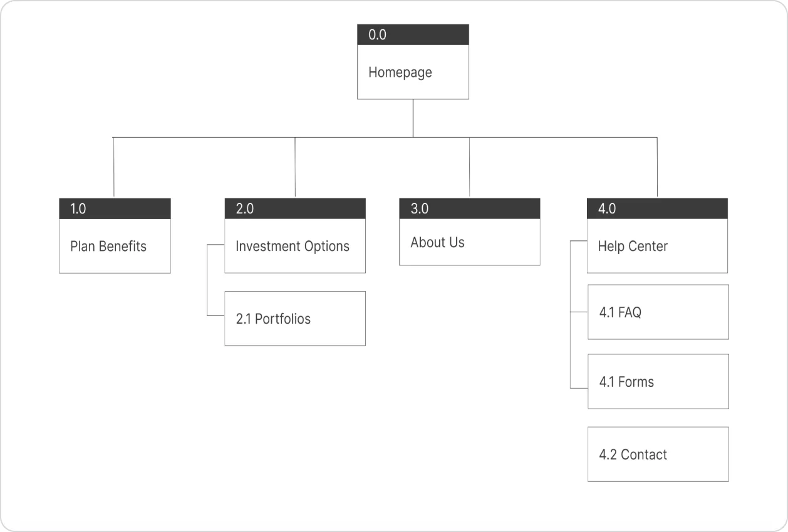Click the 4.2 Contact box
The height and width of the screenshot is (532, 788).
pyautogui.click(x=658, y=454)
